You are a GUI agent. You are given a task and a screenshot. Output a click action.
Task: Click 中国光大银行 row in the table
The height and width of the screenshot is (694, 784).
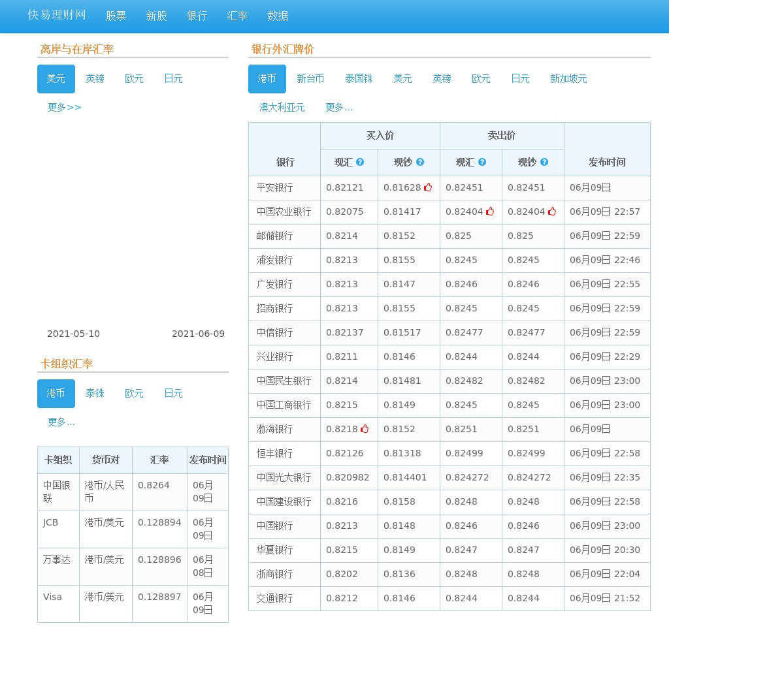(x=284, y=477)
